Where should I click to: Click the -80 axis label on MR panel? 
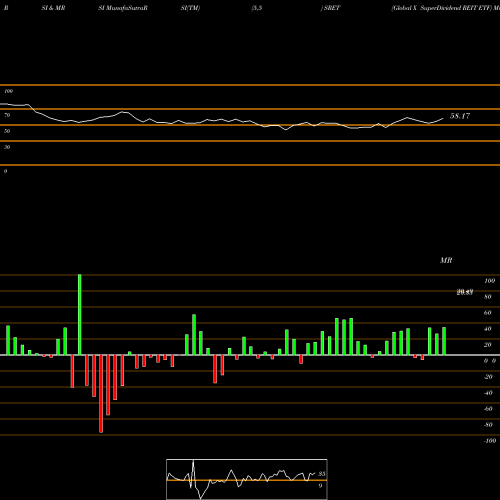tap(488, 425)
